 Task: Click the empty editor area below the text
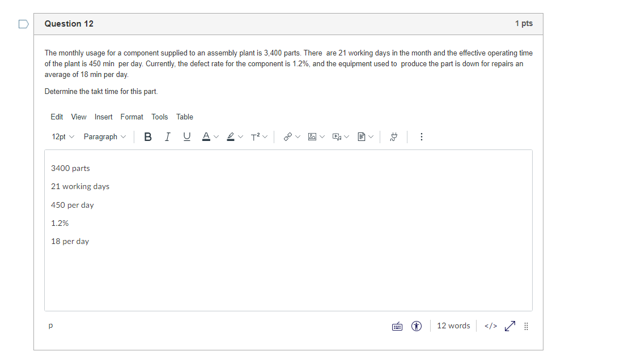tap(288, 280)
